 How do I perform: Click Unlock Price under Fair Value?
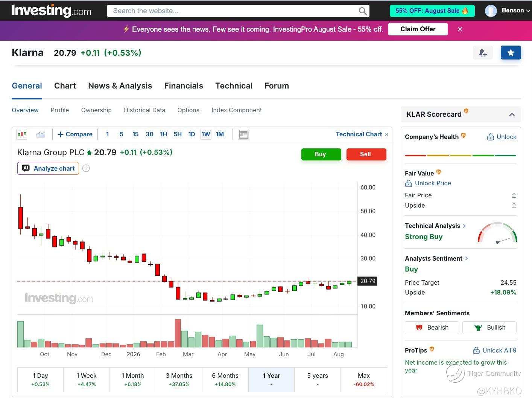tap(428, 183)
